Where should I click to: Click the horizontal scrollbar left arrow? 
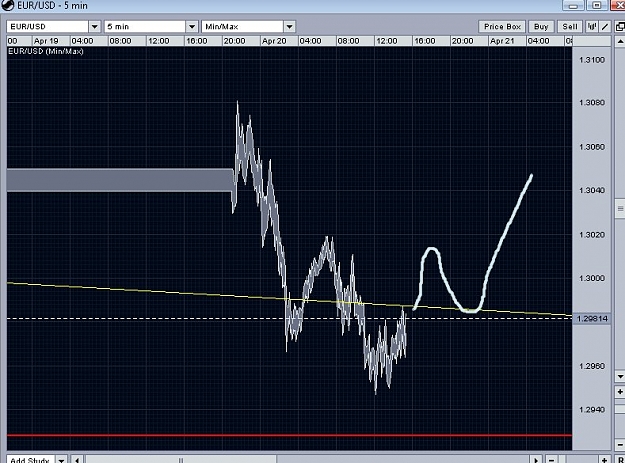pyautogui.click(x=77, y=460)
